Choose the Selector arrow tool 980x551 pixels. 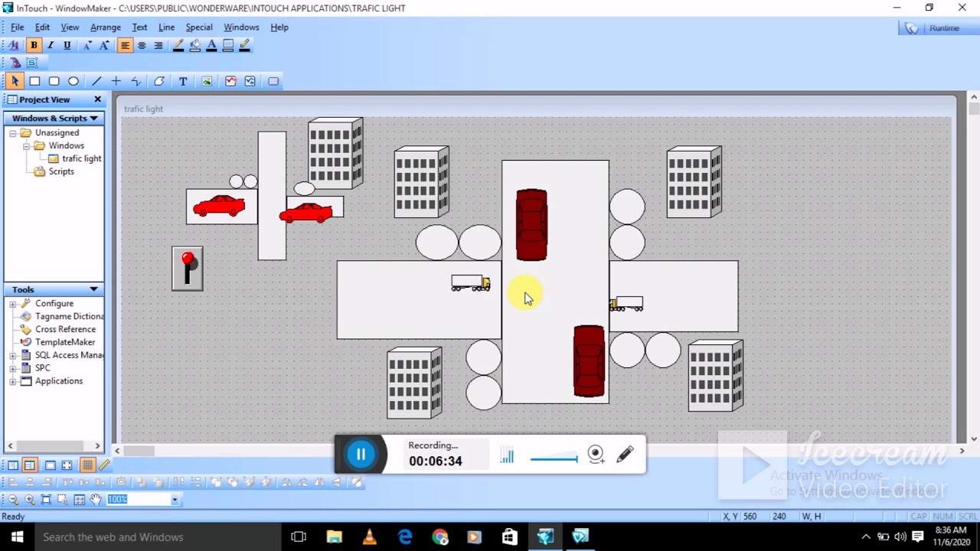(15, 81)
